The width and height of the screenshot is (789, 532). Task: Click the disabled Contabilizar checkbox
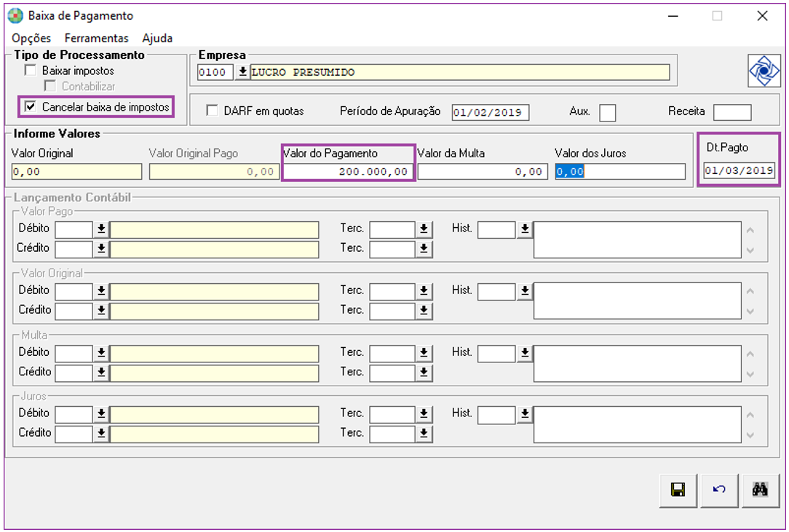pyautogui.click(x=49, y=86)
